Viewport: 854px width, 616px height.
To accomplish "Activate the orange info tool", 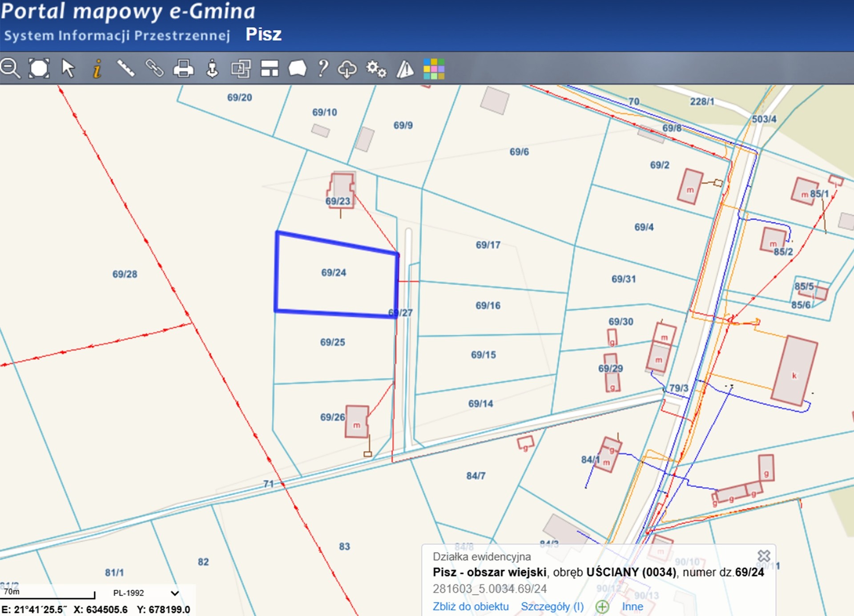I will pos(97,68).
